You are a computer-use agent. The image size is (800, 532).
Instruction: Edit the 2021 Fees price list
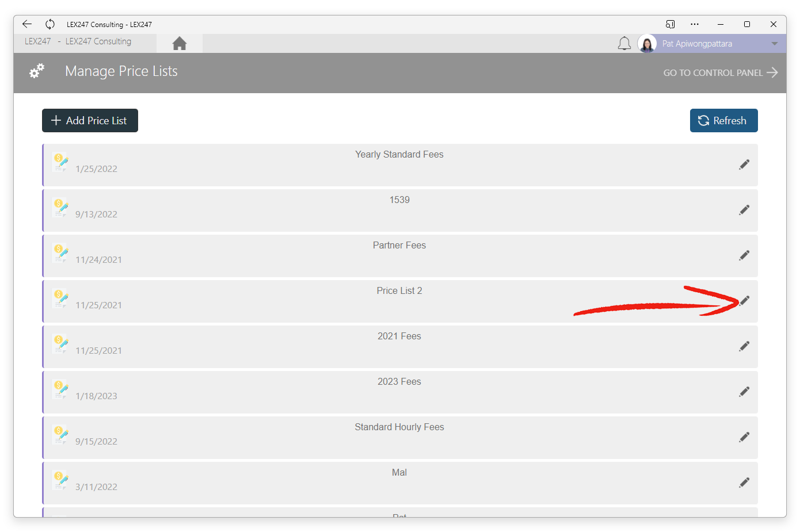pyautogui.click(x=744, y=346)
